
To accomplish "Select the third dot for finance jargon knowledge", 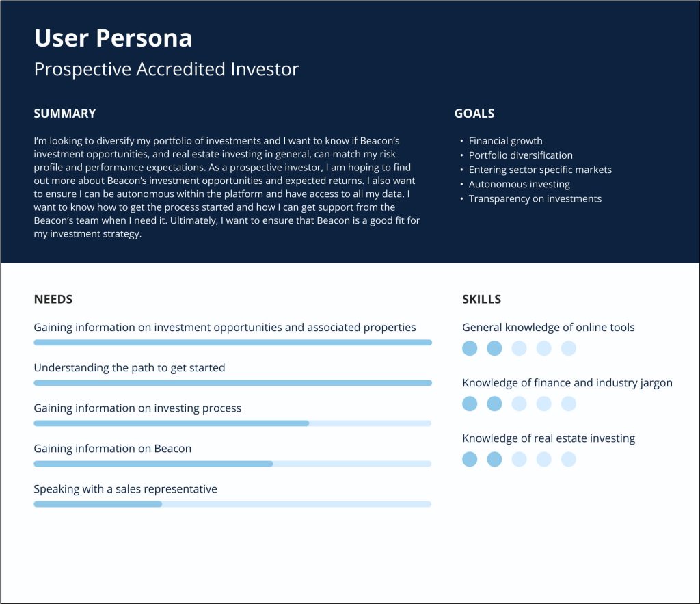I will click(519, 404).
